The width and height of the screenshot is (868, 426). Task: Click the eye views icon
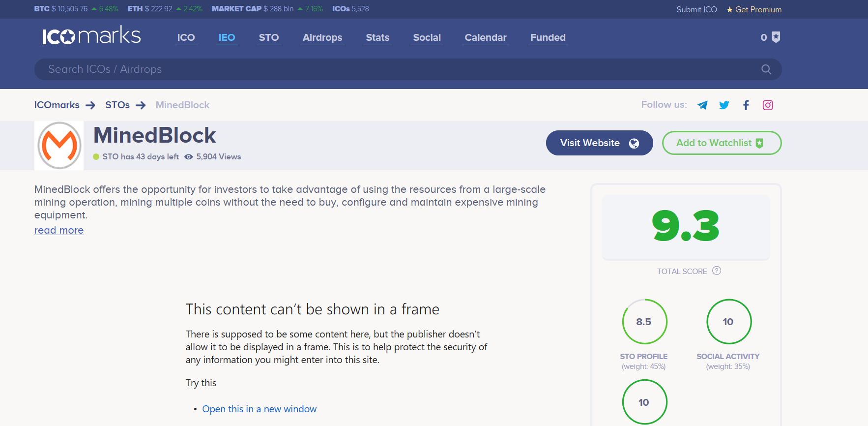tap(188, 157)
